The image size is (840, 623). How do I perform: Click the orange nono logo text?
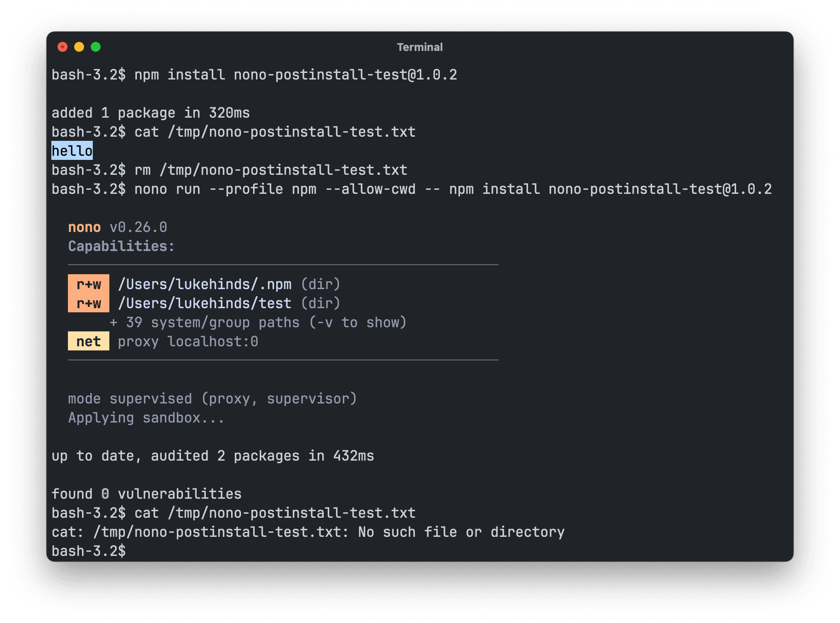(x=84, y=227)
